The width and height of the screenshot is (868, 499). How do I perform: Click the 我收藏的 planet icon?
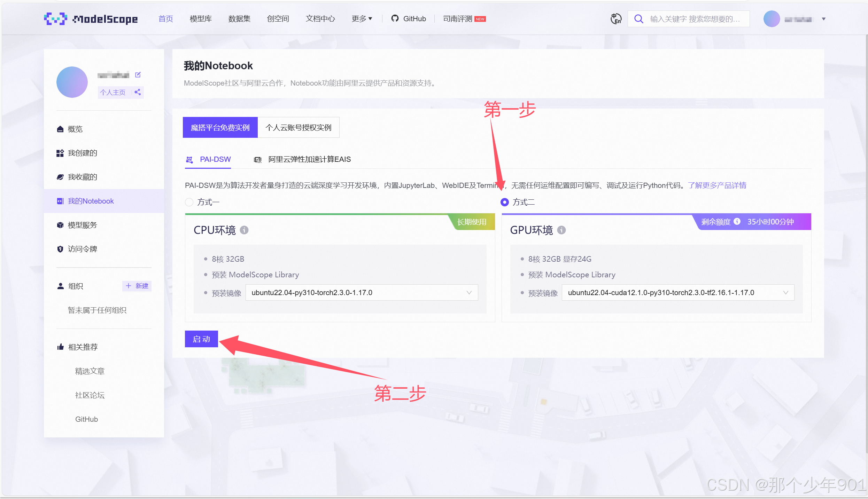coord(60,177)
